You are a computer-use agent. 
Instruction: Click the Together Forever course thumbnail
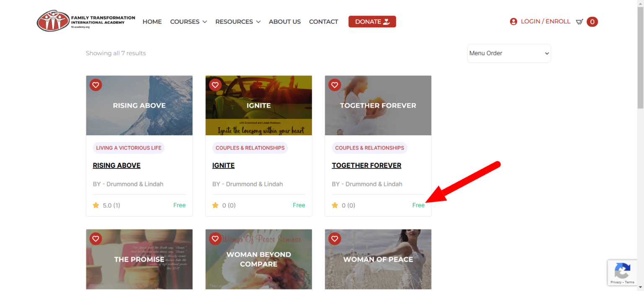coord(378,106)
